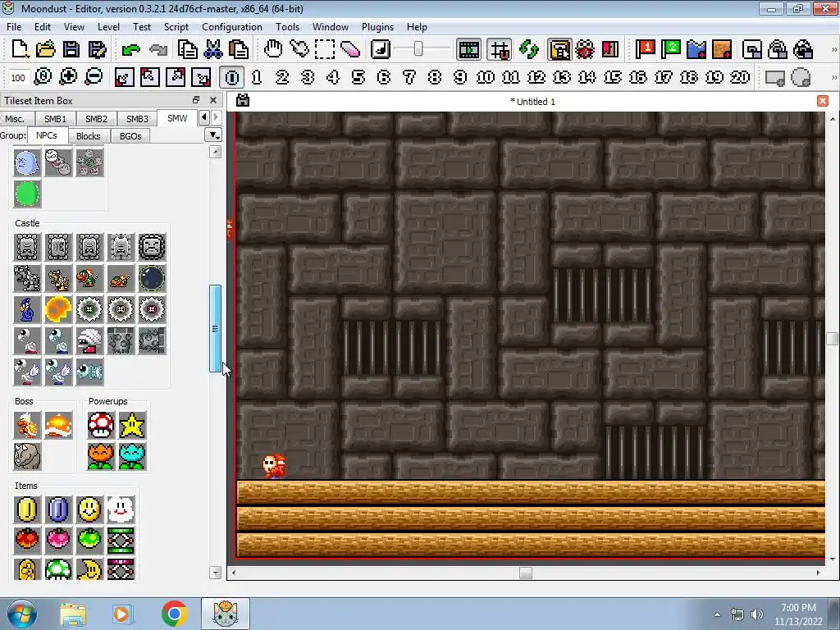Viewport: 840px width, 630px height.
Task: Click the green reload arrows icon
Action: tap(529, 50)
